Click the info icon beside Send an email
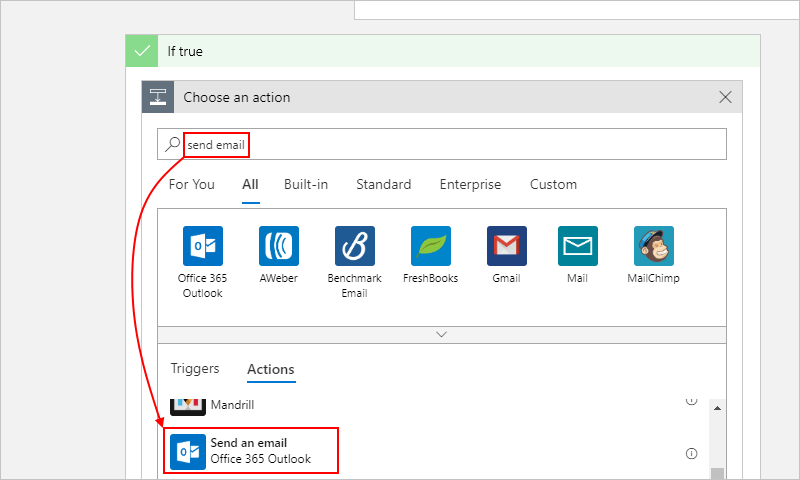The image size is (800, 480). (691, 453)
